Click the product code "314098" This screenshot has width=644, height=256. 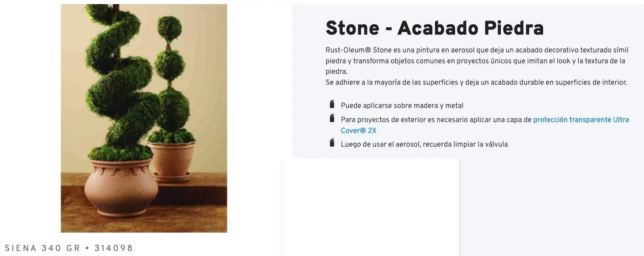tap(114, 248)
